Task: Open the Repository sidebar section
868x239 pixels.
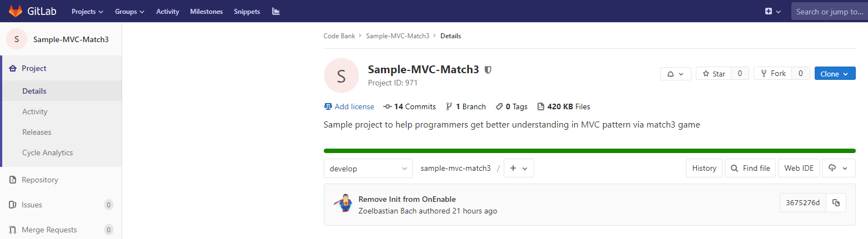Action: 39,180
